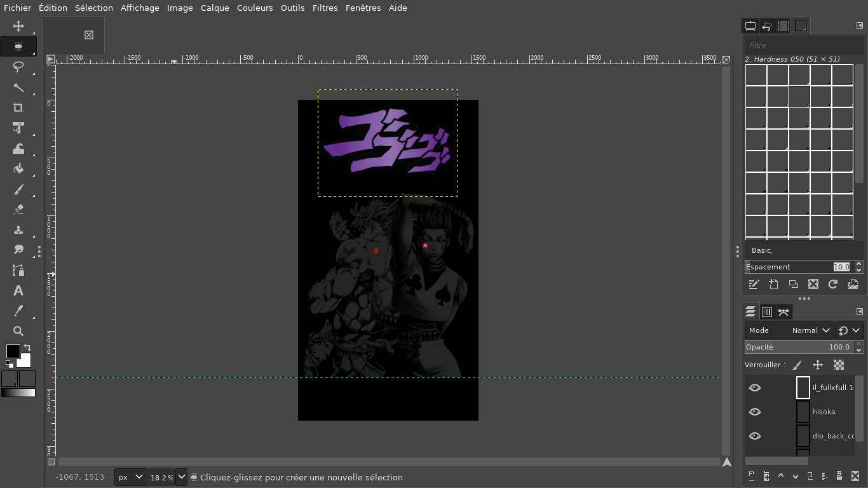868x488 pixels.
Task: Switch to the Undo History tab
Action: pyautogui.click(x=766, y=26)
